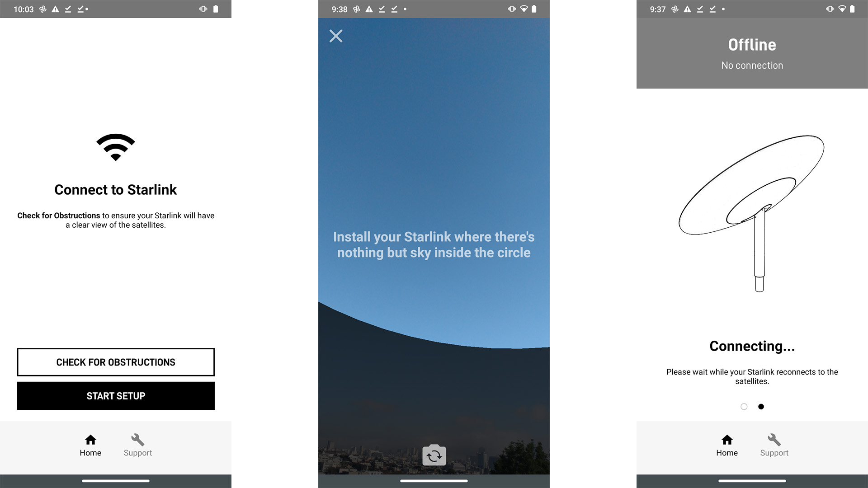868x488 pixels.
Task: Tap warning triangle in middle screen status bar
Action: [x=369, y=9]
